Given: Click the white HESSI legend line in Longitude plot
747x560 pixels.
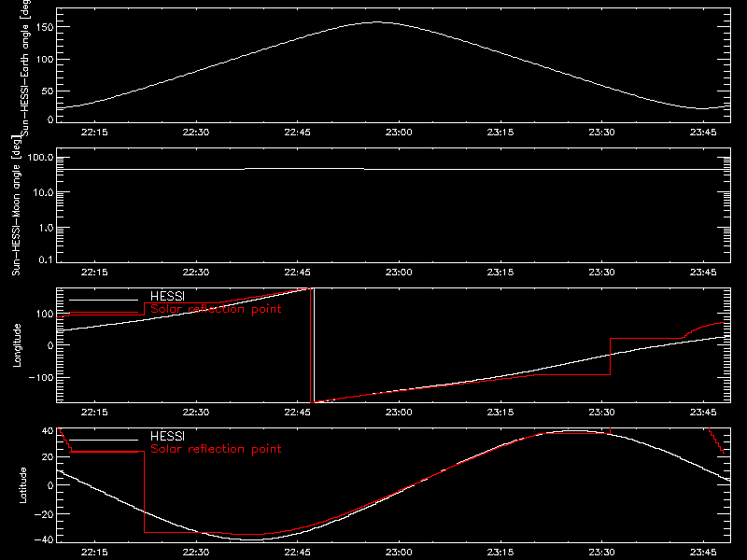Looking at the screenshot, I should 104,300.
